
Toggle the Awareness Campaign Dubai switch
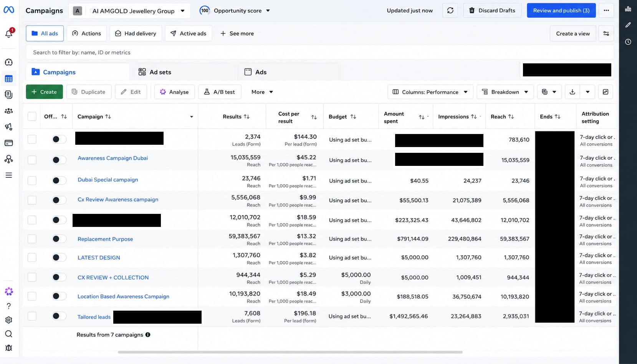(x=59, y=160)
